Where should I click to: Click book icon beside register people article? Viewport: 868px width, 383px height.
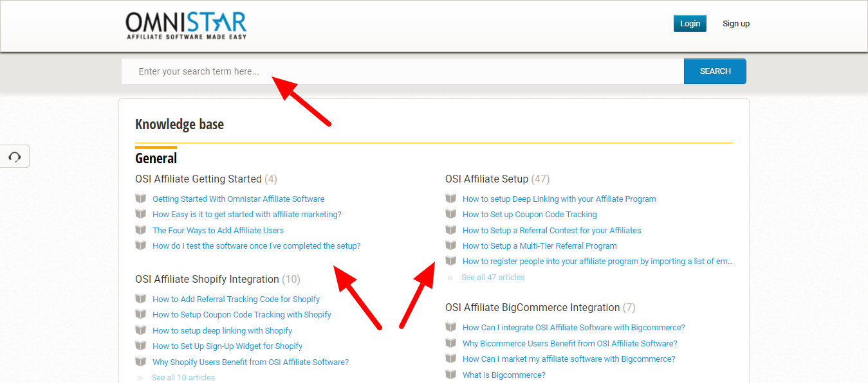pyautogui.click(x=451, y=261)
